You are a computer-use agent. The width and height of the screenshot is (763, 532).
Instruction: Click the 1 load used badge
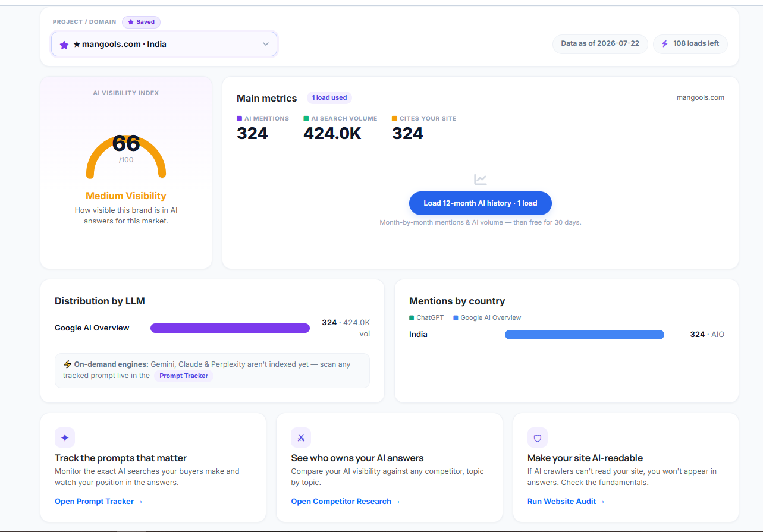(329, 98)
